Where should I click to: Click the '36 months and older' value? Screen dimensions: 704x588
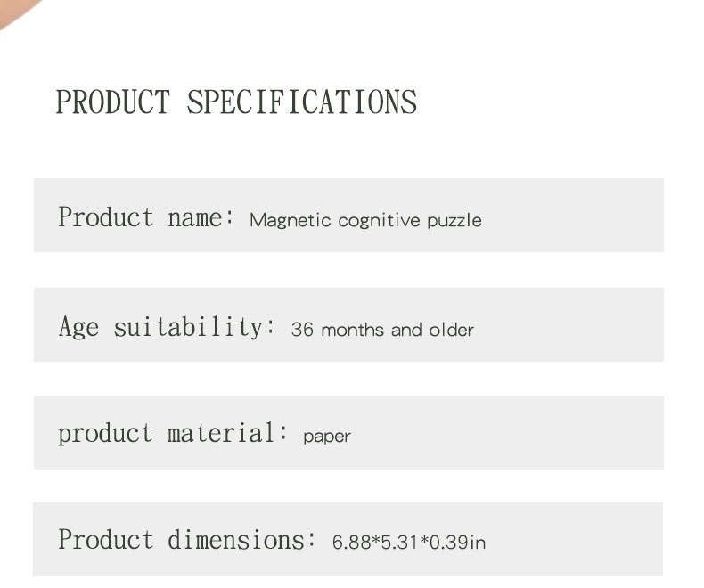[382, 330]
